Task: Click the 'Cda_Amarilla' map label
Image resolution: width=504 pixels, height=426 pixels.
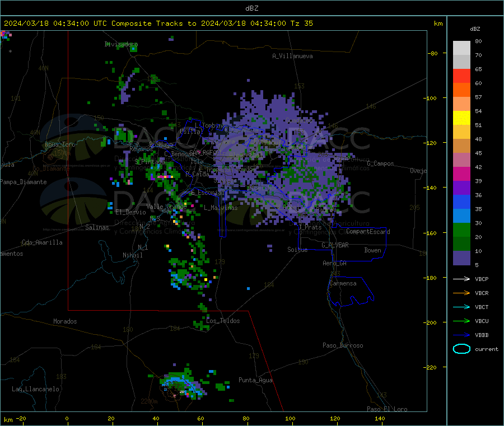Action: pos(42,242)
